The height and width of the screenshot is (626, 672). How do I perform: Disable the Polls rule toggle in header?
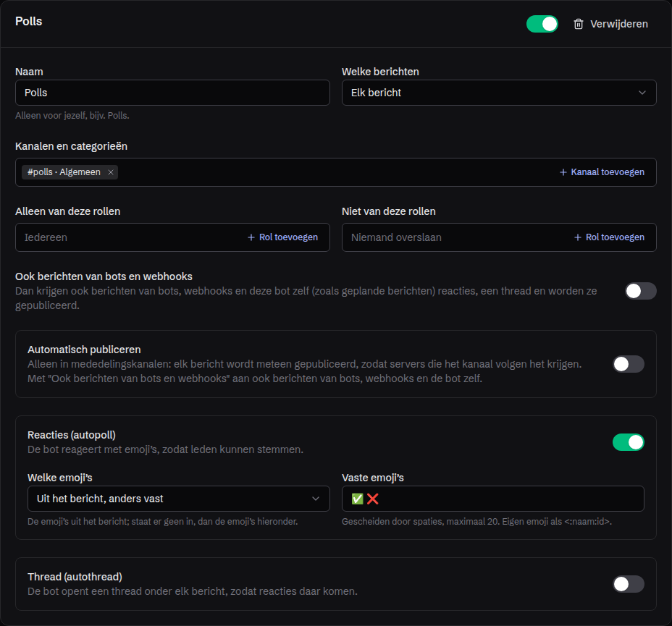[x=542, y=24]
